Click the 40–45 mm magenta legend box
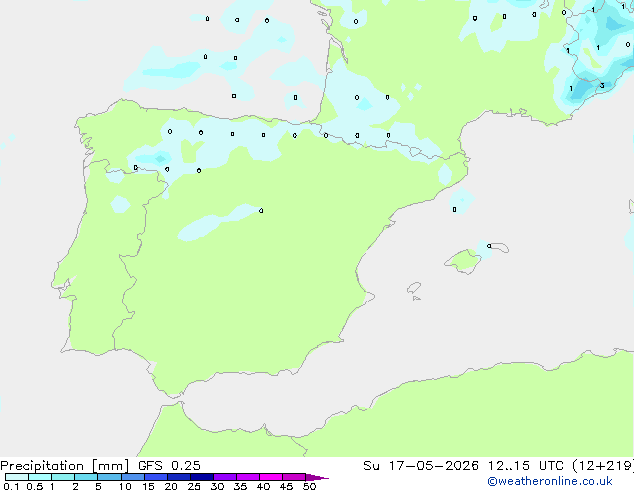634x490 pixels. (271, 477)
